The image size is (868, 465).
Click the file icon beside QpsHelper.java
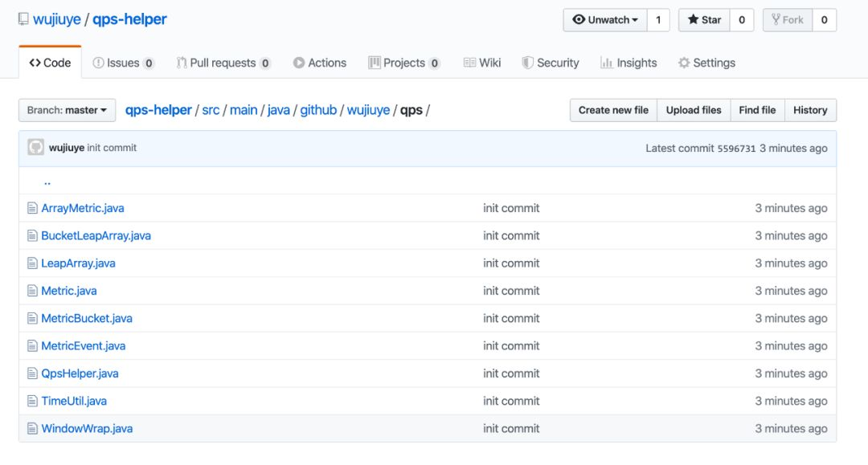point(32,373)
